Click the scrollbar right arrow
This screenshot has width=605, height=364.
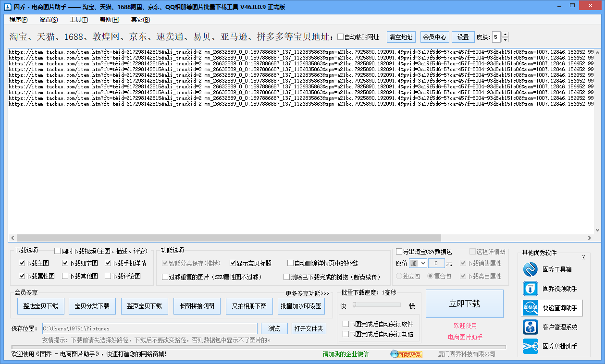point(590,238)
